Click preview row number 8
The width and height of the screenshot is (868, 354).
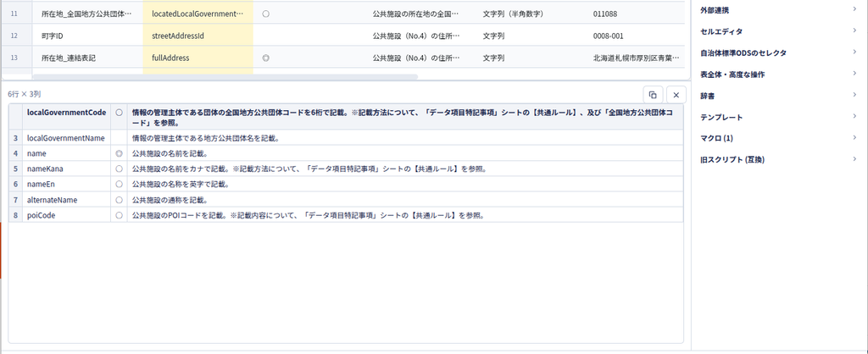pos(16,215)
